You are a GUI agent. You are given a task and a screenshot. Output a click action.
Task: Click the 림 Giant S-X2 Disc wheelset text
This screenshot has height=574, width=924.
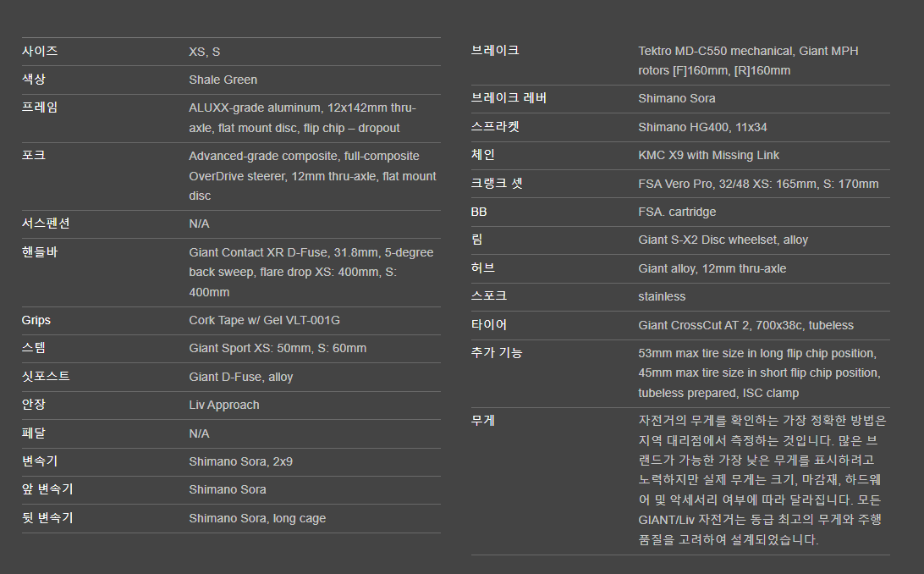coord(723,240)
